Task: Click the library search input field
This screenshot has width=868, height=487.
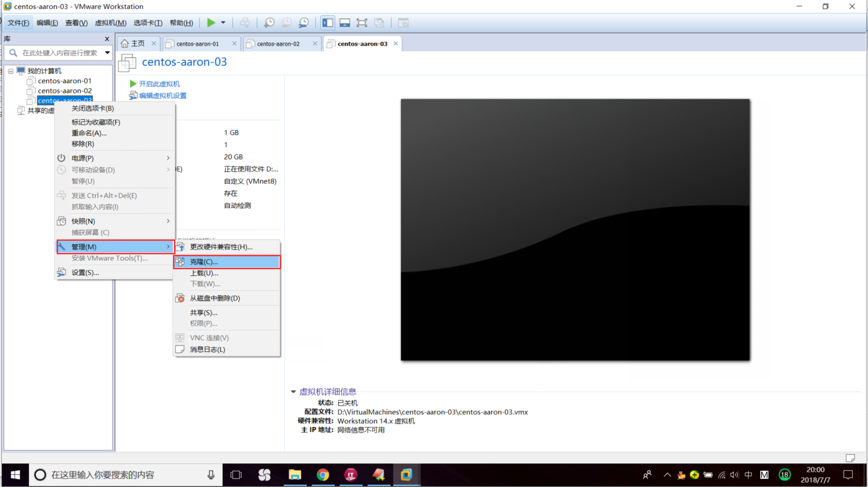Action: [x=60, y=53]
